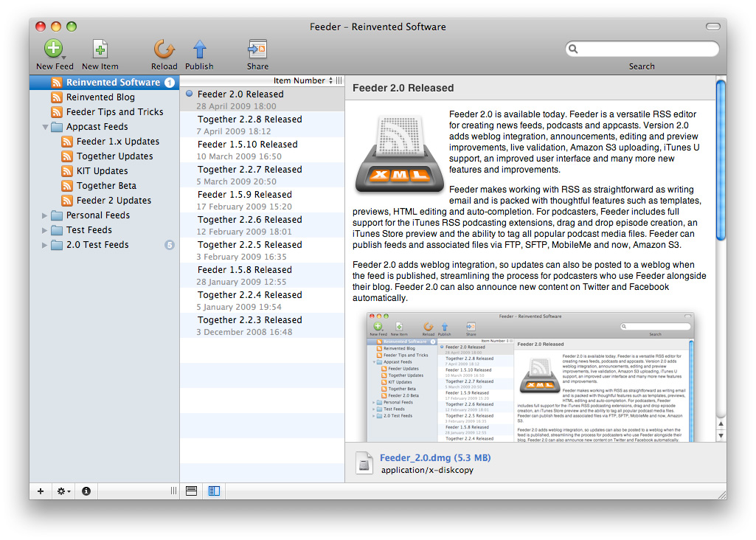Switch to split preview view layout
This screenshot has width=756, height=540.
(214, 491)
